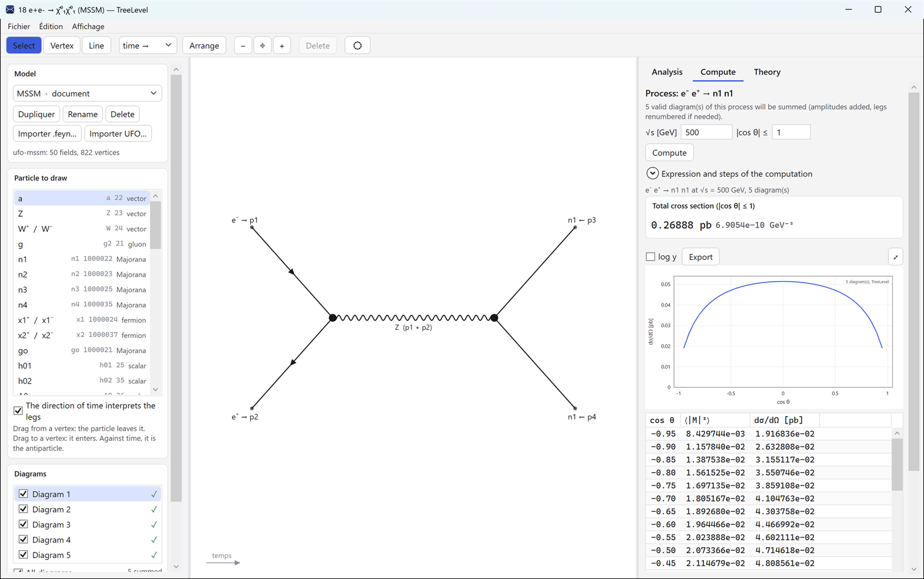Uncheck direction of time interprets legs

point(18,411)
